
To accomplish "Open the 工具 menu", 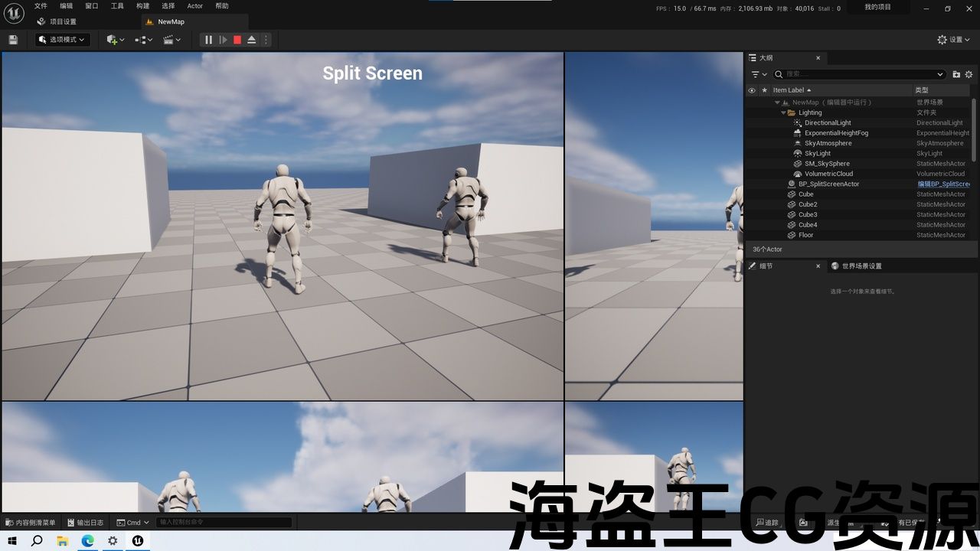I will click(x=117, y=6).
